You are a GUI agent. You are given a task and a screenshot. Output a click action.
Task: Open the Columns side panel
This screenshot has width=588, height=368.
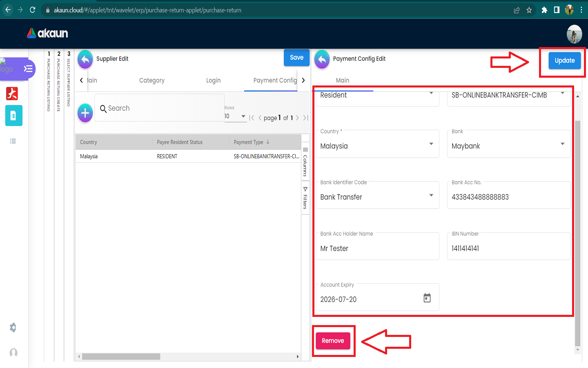coord(305,162)
